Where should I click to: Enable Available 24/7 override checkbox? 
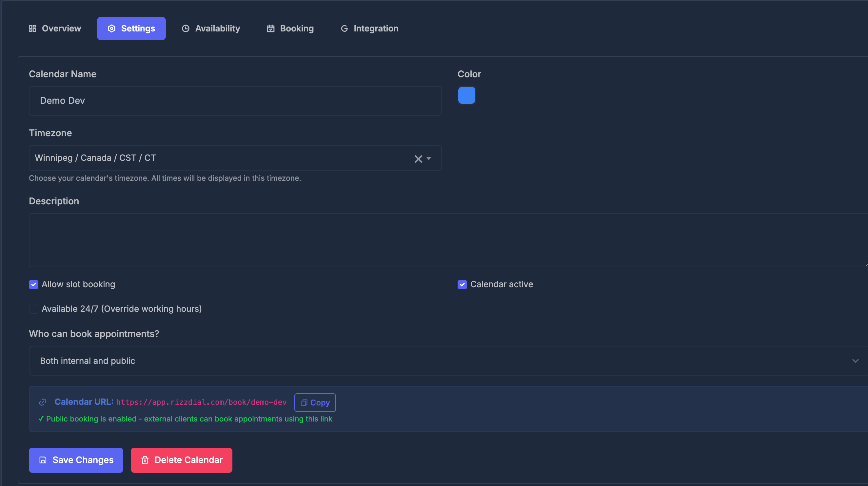pos(33,309)
